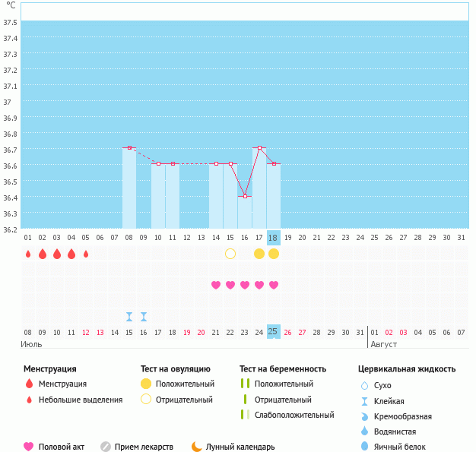The height and width of the screenshot is (452, 476).
Task: Click the Слабоположительный pregnancy test legend icon
Action: tap(245, 415)
